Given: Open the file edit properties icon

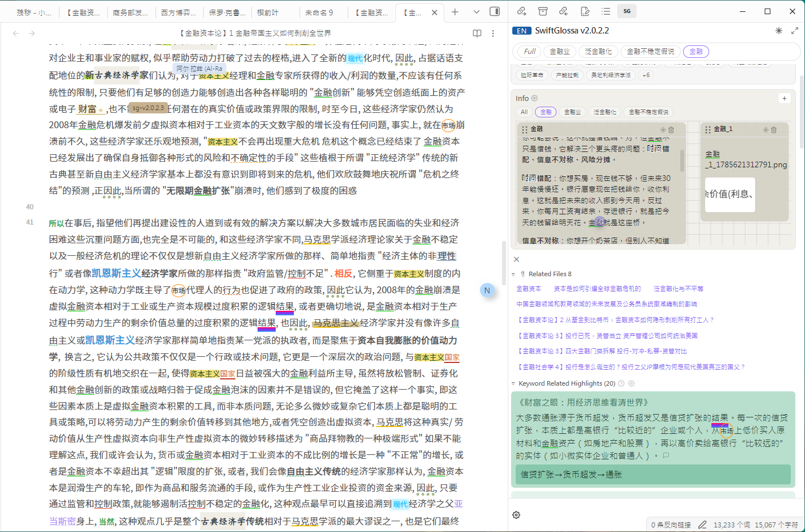Looking at the screenshot, I should [x=585, y=11].
